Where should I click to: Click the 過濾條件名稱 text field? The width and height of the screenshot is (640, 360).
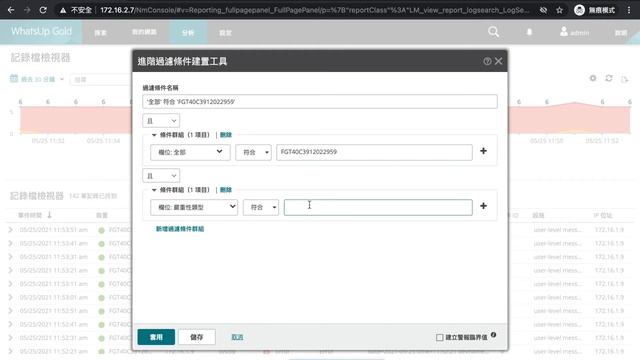[320, 102]
